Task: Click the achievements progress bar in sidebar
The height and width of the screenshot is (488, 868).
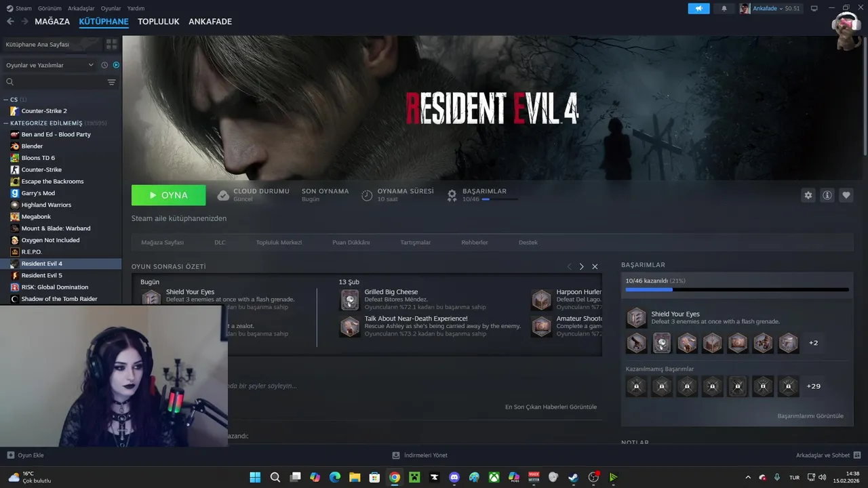Action: point(737,289)
